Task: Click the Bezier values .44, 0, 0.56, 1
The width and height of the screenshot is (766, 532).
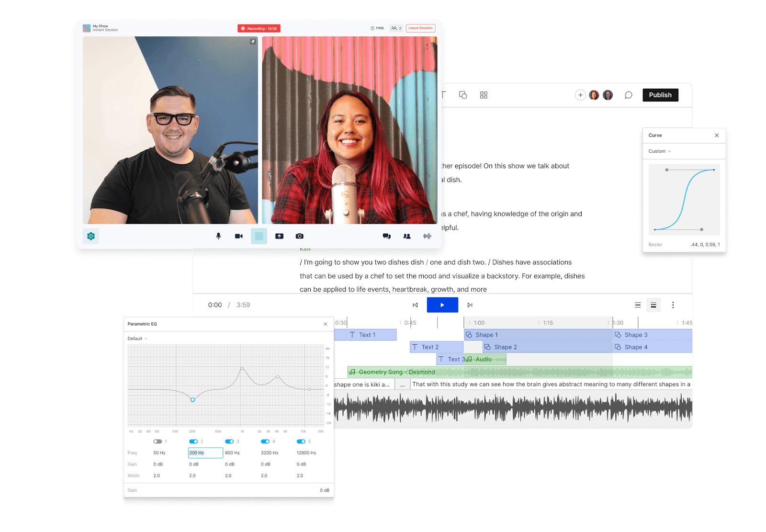Action: tap(705, 245)
